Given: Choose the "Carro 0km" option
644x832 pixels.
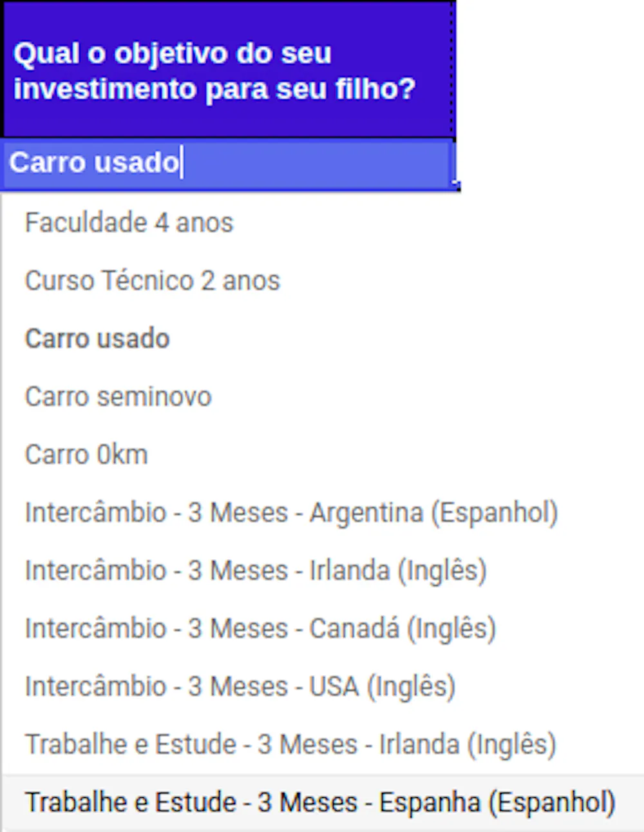Looking at the screenshot, I should point(86,455).
